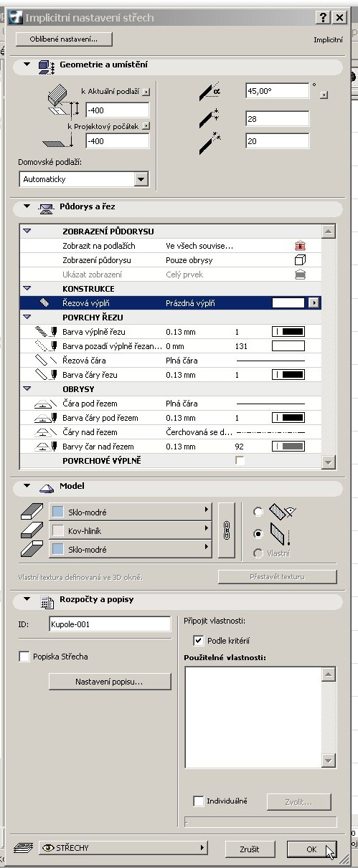
Task: Click the ID field Kupole-001
Action: click(110, 624)
